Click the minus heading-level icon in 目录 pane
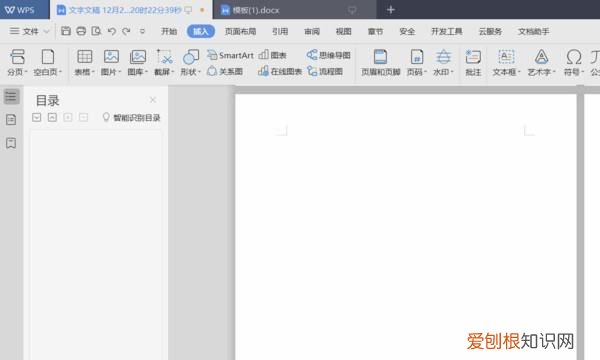The height and width of the screenshot is (360, 600). coord(83,117)
